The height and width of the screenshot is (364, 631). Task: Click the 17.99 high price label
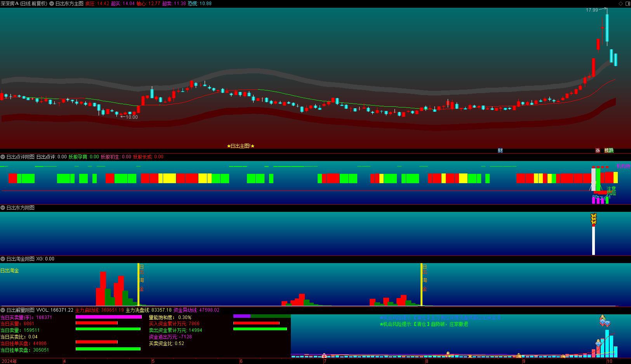click(592, 10)
